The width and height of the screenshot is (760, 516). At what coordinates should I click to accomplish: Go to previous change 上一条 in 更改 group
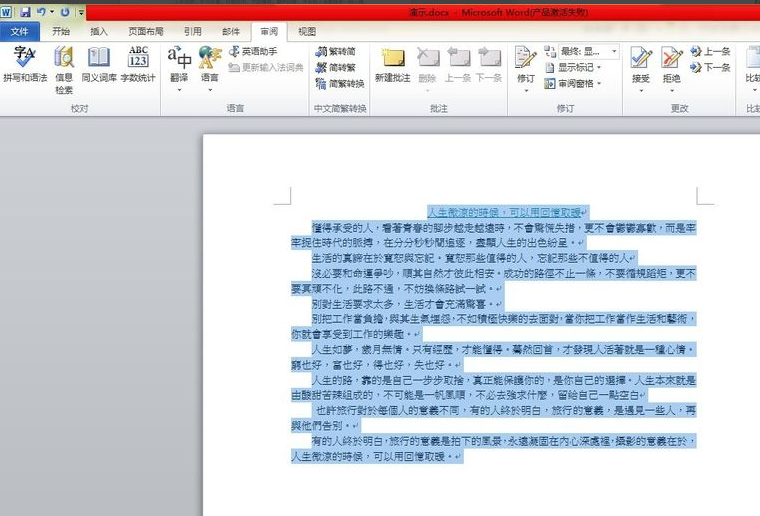[710, 51]
